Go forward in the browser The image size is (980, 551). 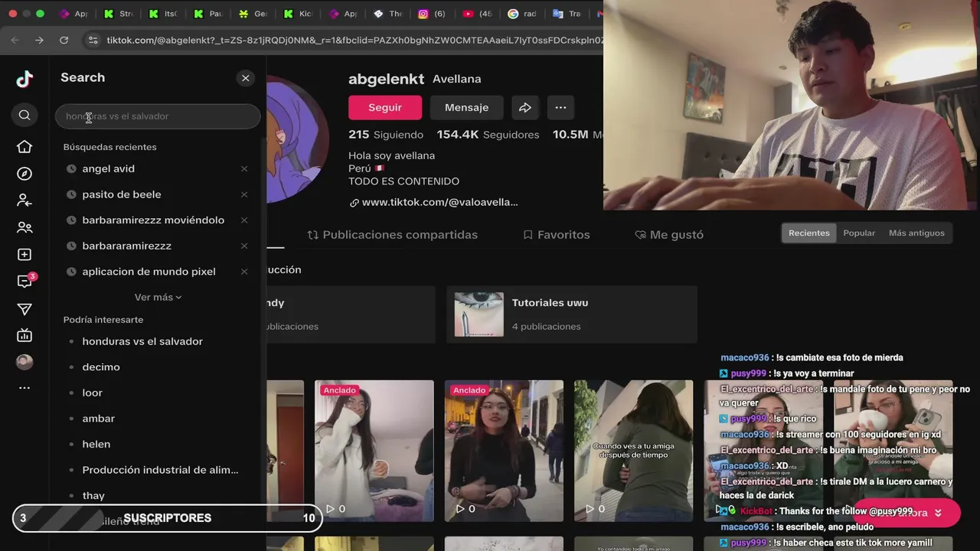(x=40, y=40)
